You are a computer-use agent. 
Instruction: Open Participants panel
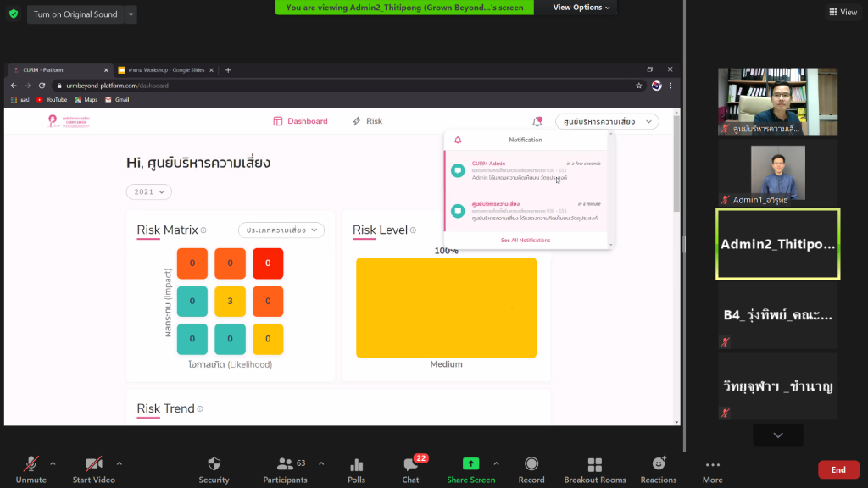[285, 469]
